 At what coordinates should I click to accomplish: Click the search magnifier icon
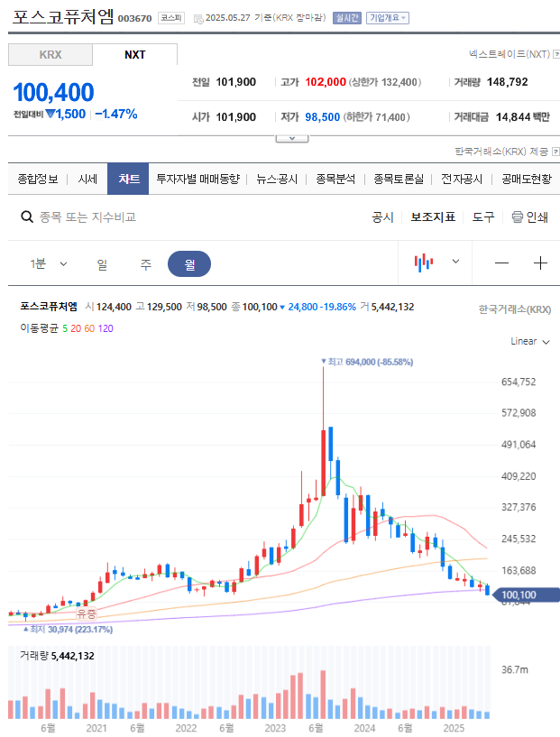(x=27, y=216)
